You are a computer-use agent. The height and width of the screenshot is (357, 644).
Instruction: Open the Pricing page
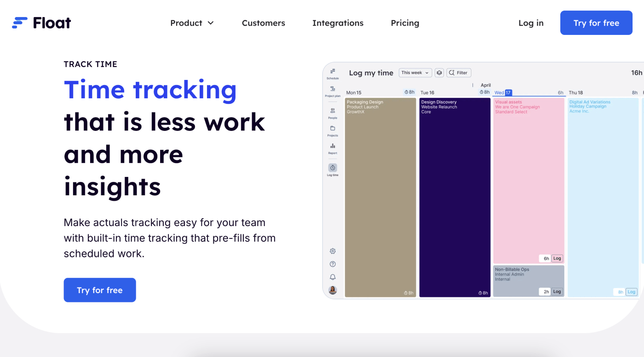[405, 23]
